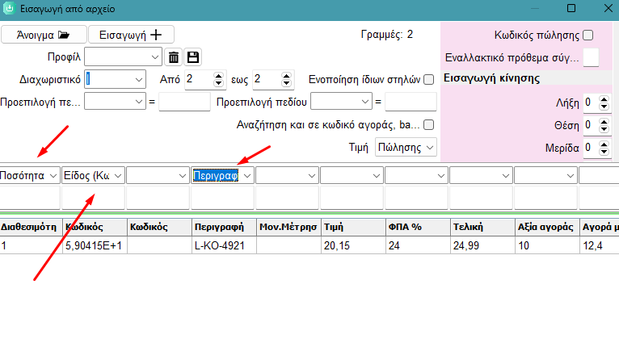
Task: Increase the Λήξη spinner value
Action: tap(604, 99)
